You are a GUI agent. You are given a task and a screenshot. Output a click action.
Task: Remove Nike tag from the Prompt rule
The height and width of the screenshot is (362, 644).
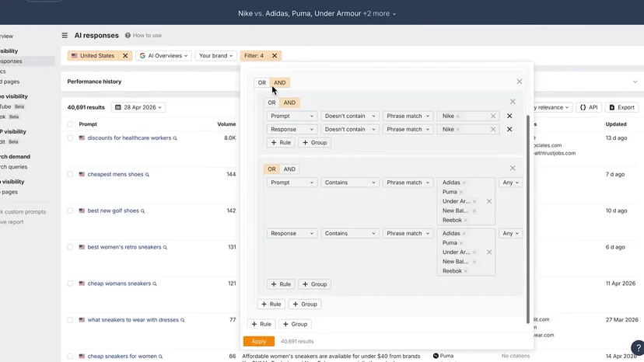pyautogui.click(x=458, y=117)
